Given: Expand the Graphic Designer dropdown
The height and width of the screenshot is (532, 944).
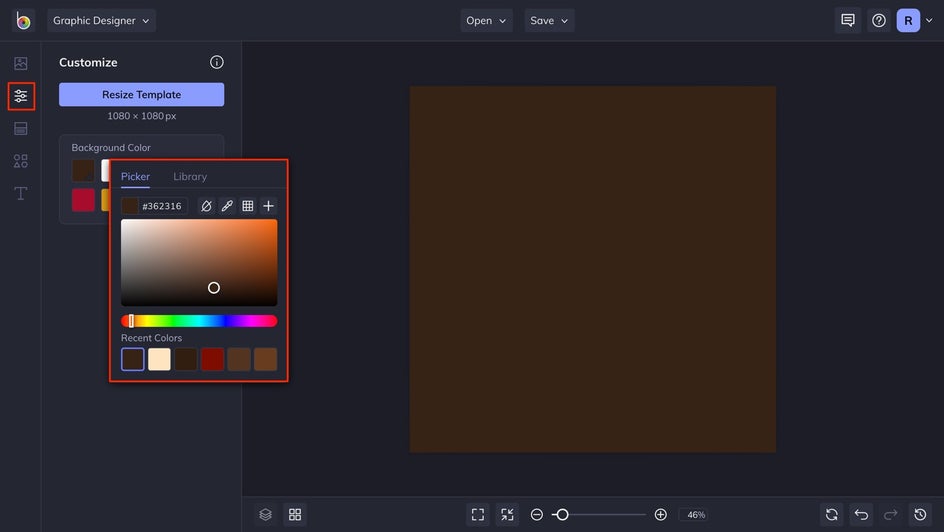Looking at the screenshot, I should (x=102, y=20).
